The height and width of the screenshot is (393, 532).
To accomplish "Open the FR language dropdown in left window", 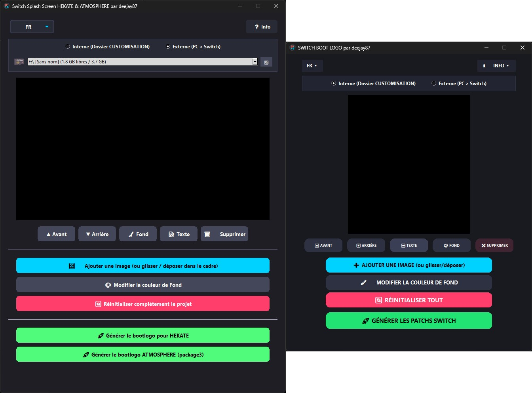I will 32,27.
